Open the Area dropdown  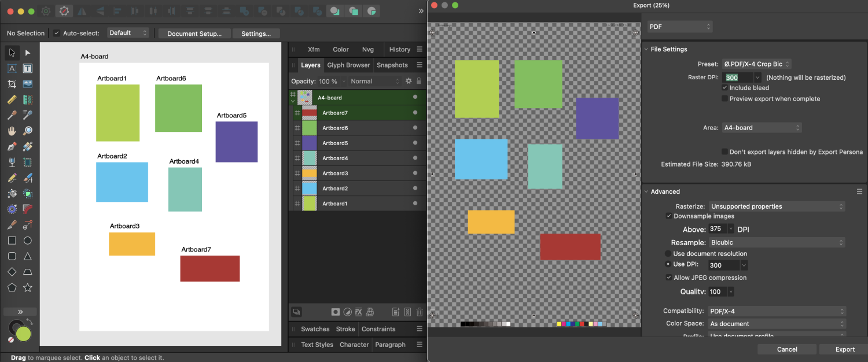(762, 127)
